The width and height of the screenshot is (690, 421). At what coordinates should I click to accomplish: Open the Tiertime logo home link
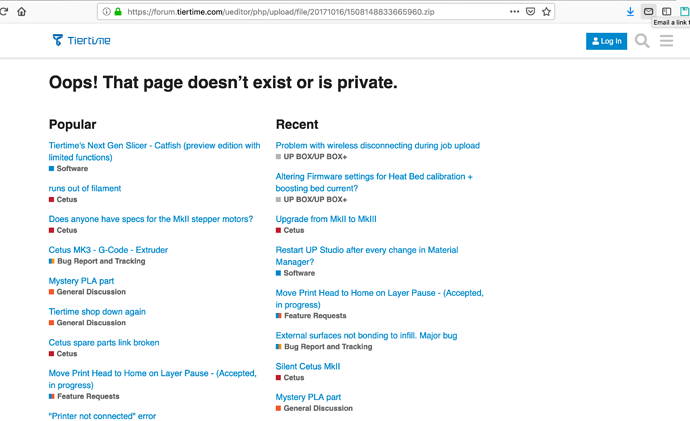[81, 40]
